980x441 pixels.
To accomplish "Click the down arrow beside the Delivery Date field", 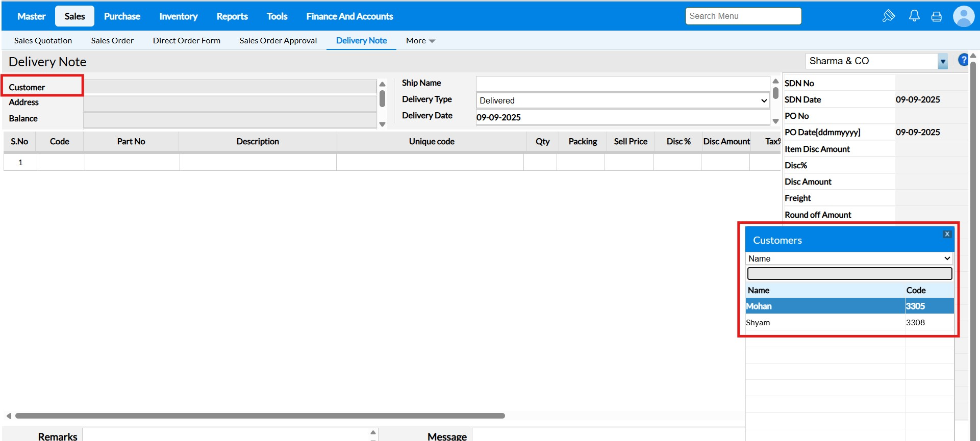I will (775, 121).
